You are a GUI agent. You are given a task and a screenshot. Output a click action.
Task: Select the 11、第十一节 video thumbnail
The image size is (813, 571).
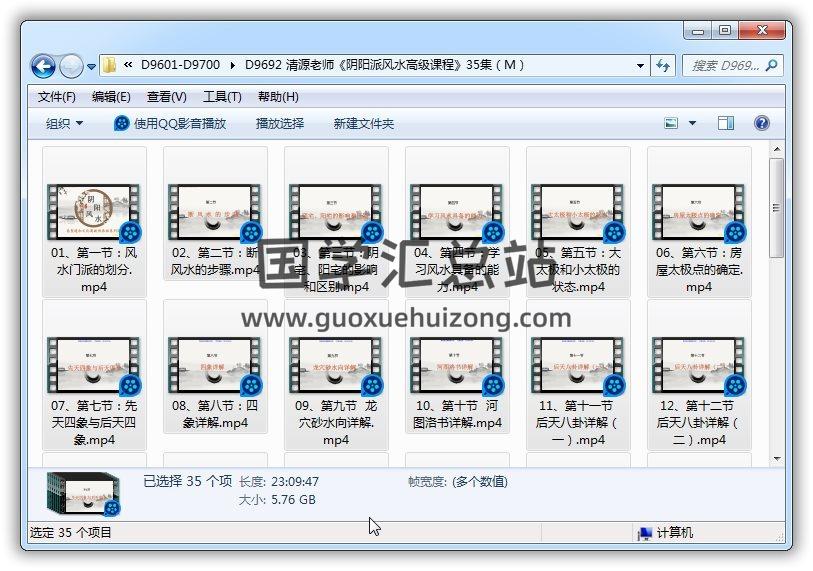tap(578, 365)
